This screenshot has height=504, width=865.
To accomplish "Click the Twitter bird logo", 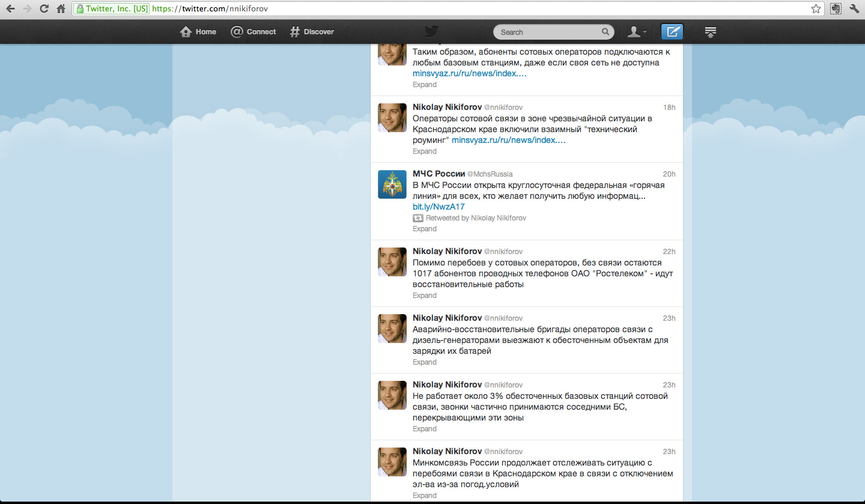I will pyautogui.click(x=432, y=32).
